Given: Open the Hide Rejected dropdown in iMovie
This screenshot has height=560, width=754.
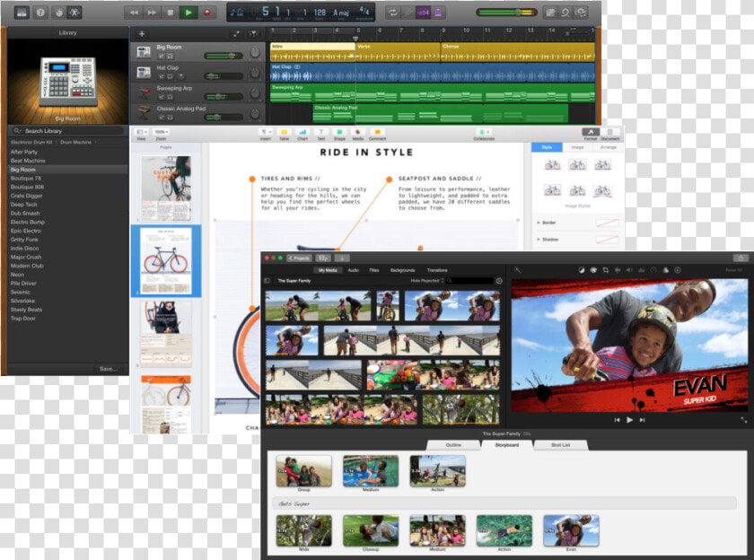Looking at the screenshot, I should click(427, 281).
